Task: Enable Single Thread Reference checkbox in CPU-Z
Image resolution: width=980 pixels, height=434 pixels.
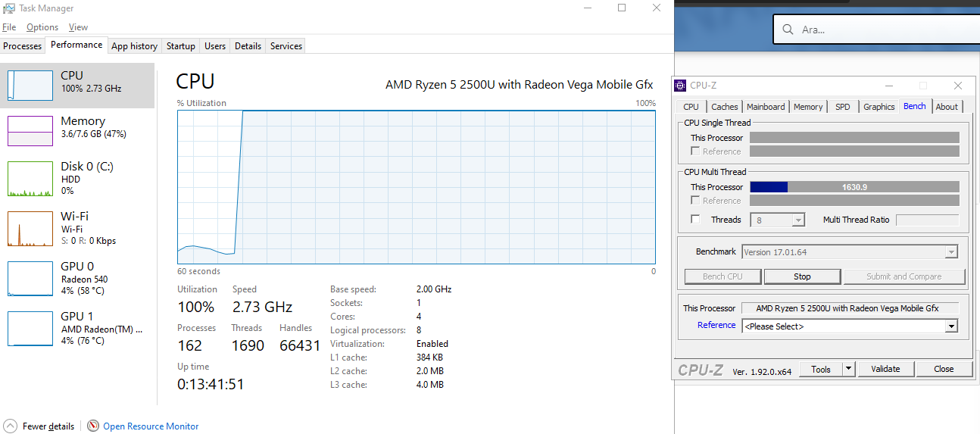Action: 695,151
